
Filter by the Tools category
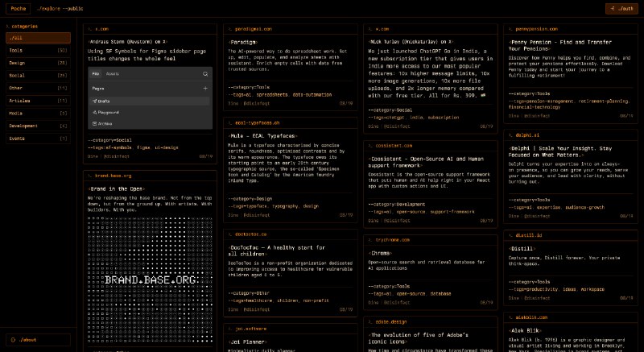[39, 50]
